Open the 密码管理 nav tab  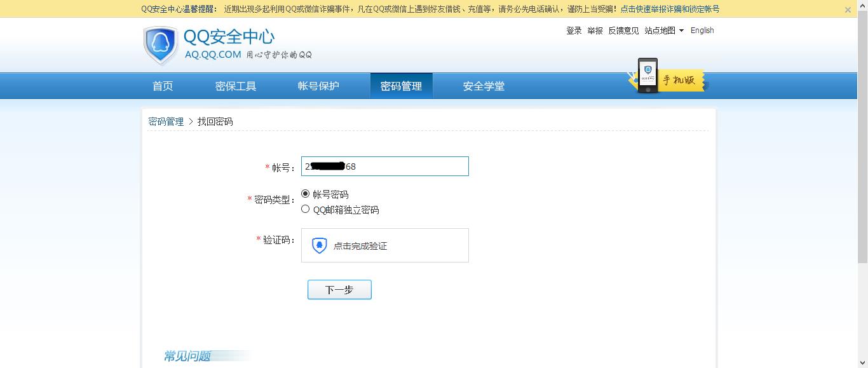[401, 86]
